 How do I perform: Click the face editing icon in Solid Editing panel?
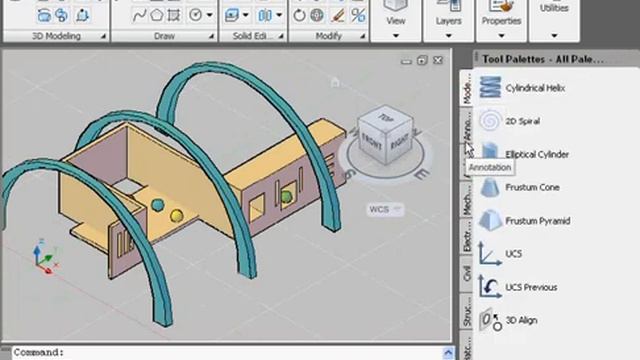pos(232,16)
